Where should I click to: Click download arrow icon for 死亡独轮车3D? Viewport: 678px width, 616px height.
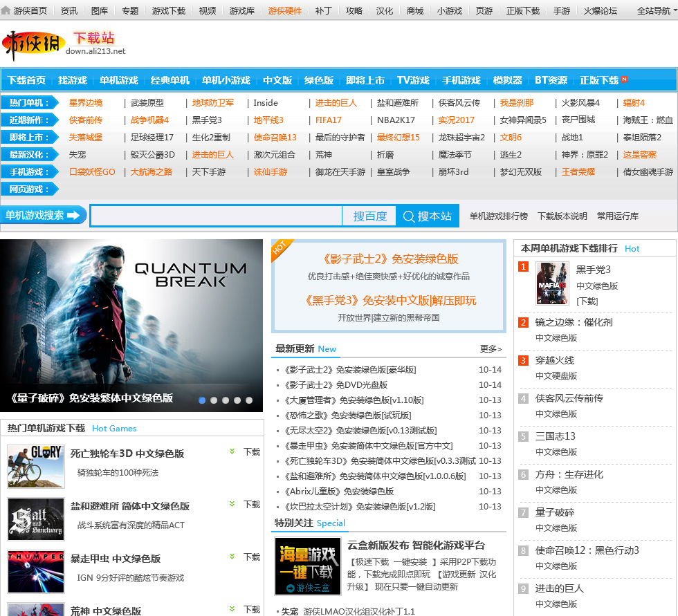point(232,451)
